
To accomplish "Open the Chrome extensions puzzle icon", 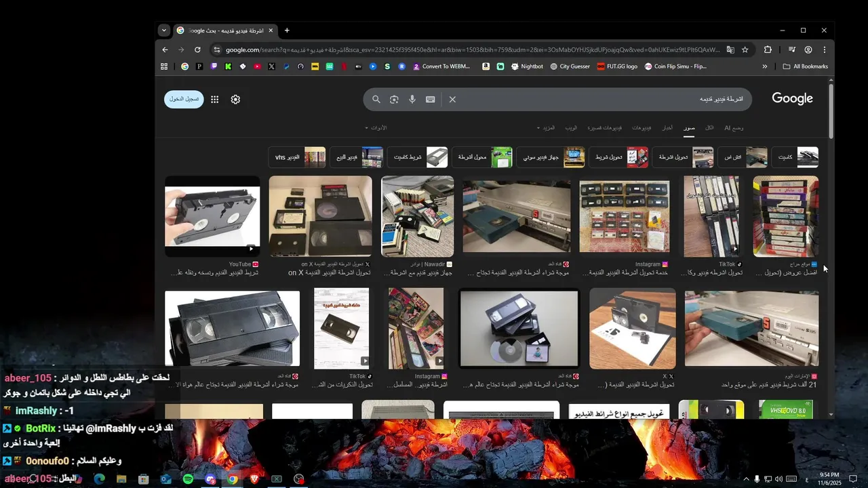I will click(x=768, y=49).
